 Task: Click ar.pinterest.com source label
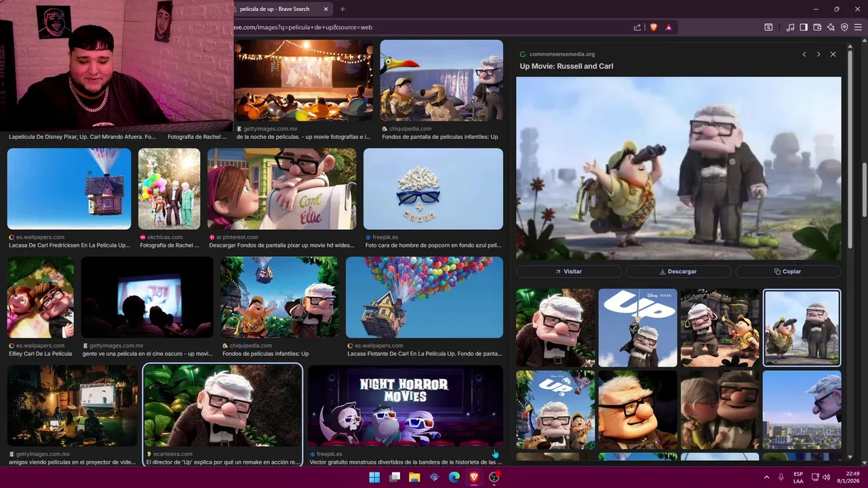tap(237, 237)
